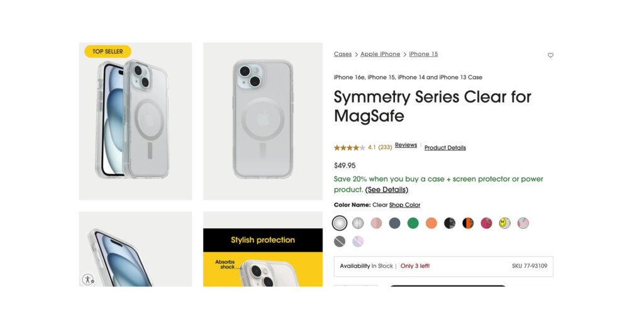Select the black and orange striped swatch
Screen dimensions: 644x322
(468, 223)
